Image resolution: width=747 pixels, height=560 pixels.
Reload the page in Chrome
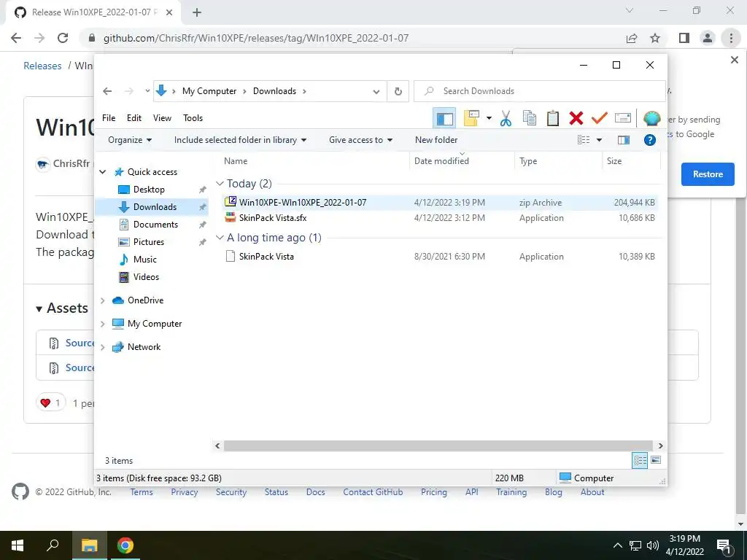(63, 38)
